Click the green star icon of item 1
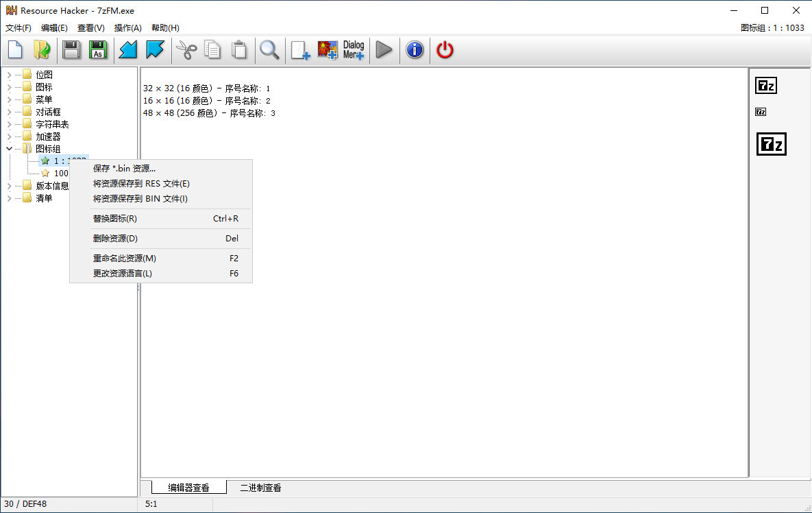Screen dimensions: 812x513 (45, 161)
